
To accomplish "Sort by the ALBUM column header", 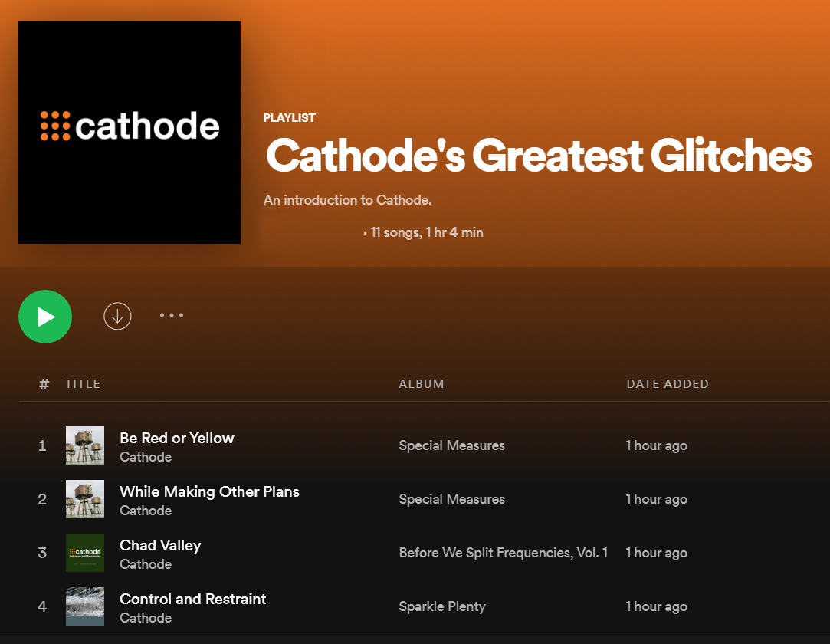I will click(x=422, y=384).
